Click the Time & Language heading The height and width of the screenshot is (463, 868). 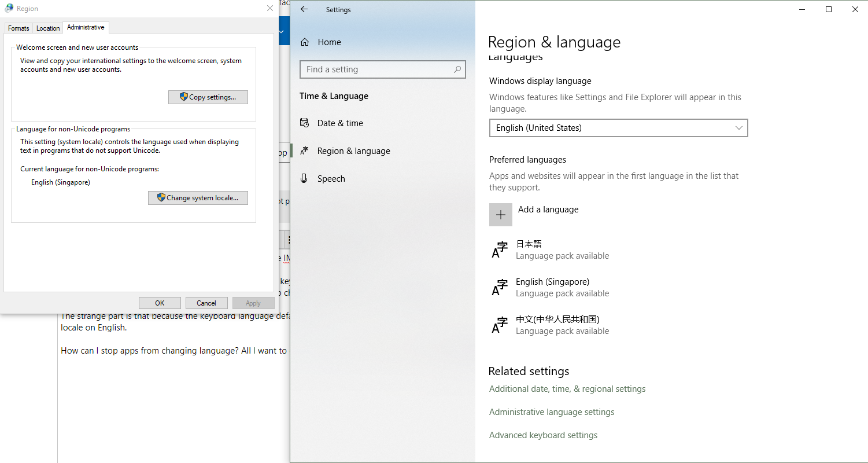pyautogui.click(x=334, y=96)
